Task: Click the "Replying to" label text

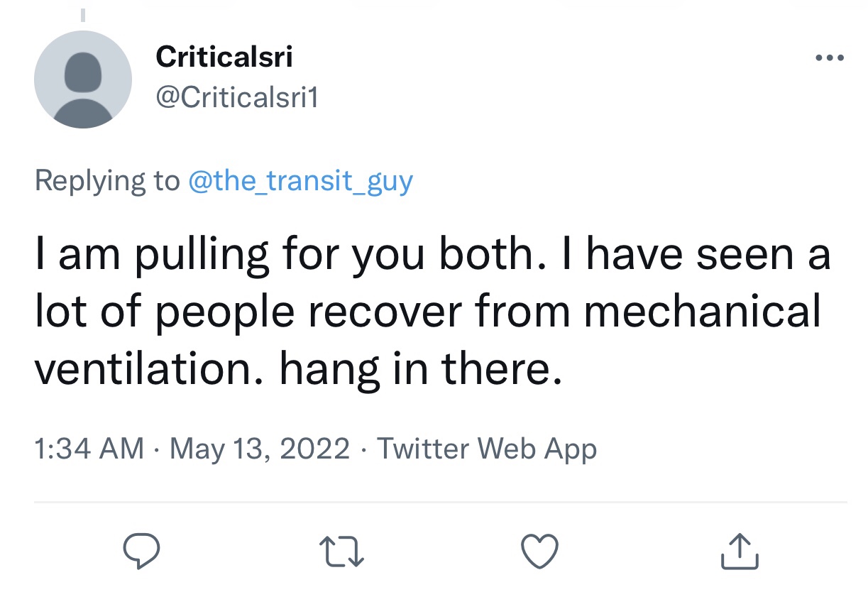Action: pos(106,181)
